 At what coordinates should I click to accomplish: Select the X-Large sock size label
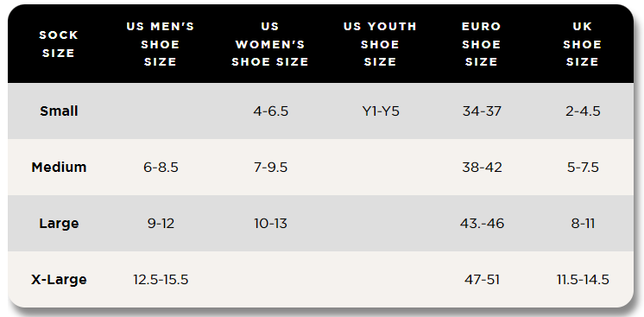pos(59,280)
